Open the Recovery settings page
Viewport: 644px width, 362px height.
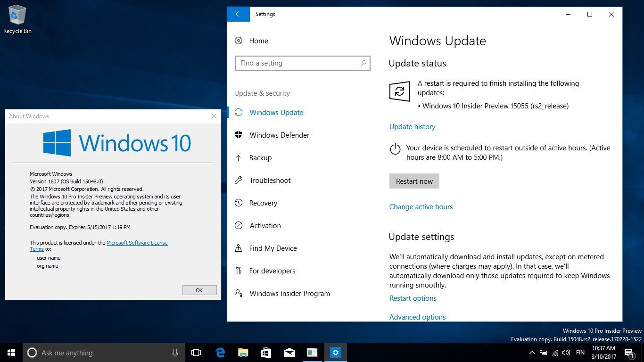263,203
